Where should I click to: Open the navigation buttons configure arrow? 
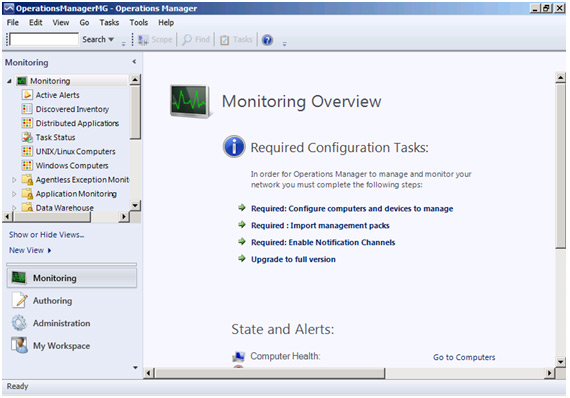(x=135, y=367)
